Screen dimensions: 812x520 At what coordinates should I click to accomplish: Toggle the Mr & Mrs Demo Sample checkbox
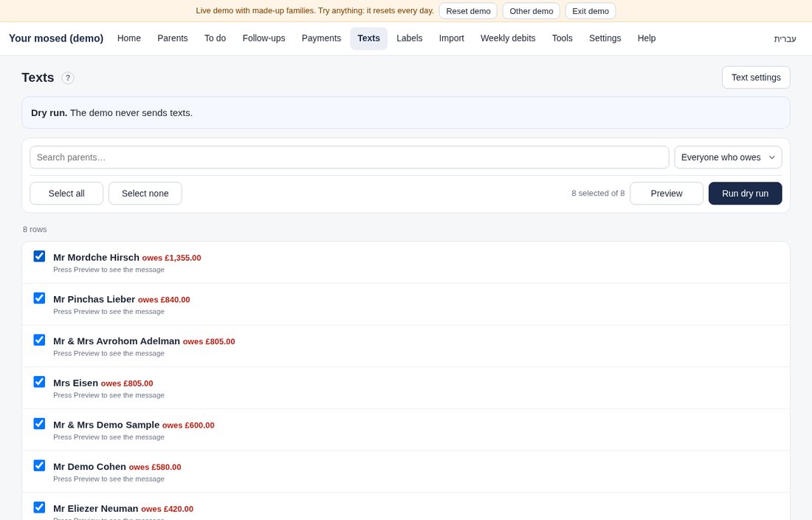click(39, 424)
